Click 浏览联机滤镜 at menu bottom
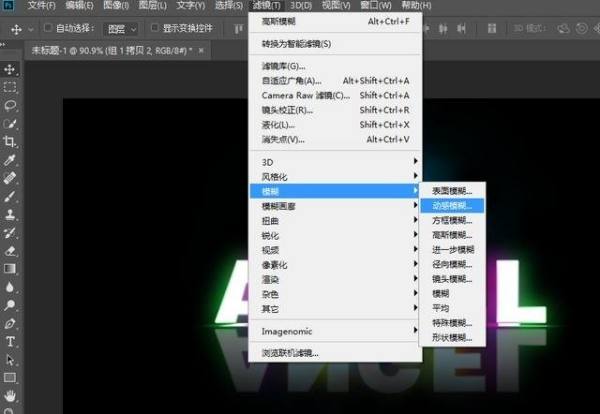Viewport: 600px width, 414px height. tap(335, 353)
